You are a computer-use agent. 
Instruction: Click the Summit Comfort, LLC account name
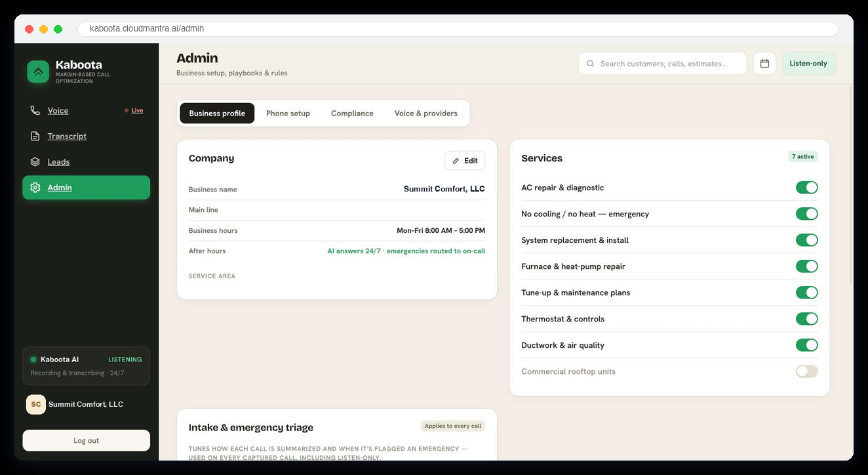click(x=86, y=404)
